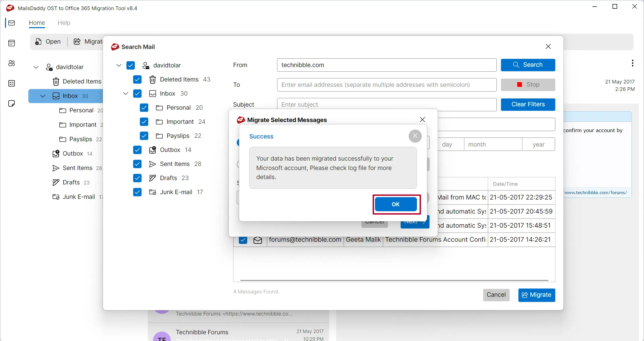Dismiss Success popup with round X icon

pos(415,136)
